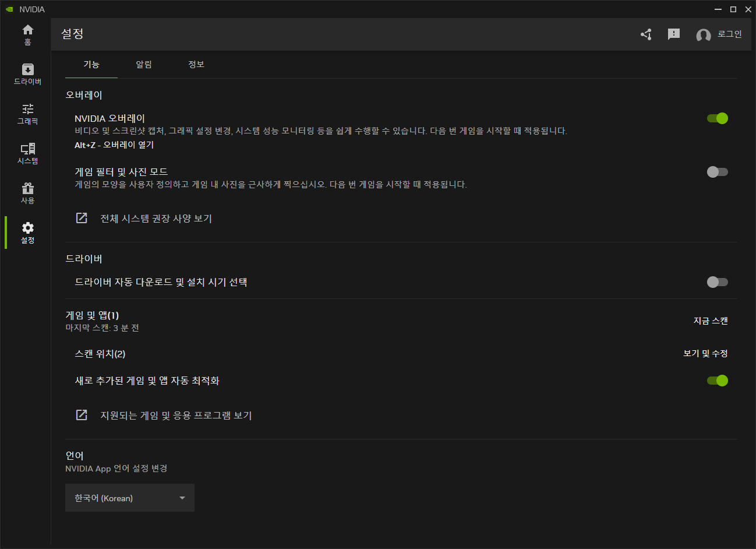Open 지원되는 게임 및 응용 프로그램 보기 link
This screenshot has height=549, width=756.
(x=176, y=416)
